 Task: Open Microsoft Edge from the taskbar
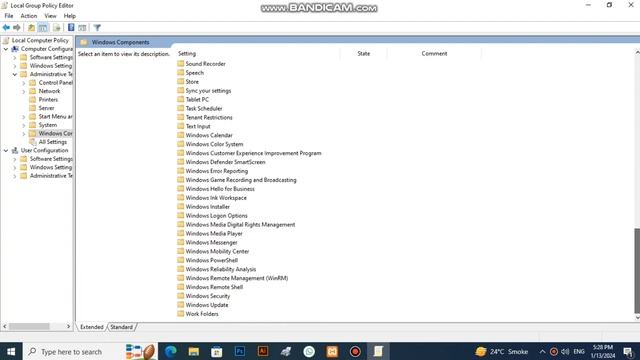point(171,351)
